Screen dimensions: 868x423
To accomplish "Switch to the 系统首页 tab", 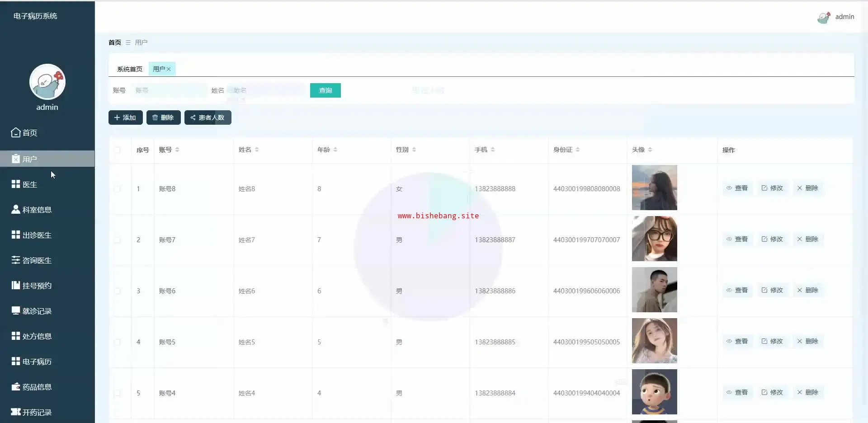I will click(x=129, y=69).
